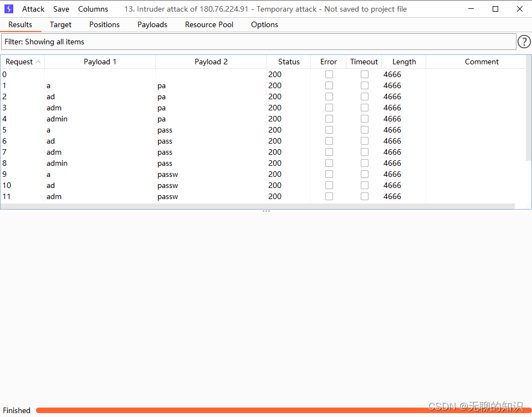Toggle Timeout checkbox for request 0
The height and width of the screenshot is (417, 532).
tap(365, 74)
